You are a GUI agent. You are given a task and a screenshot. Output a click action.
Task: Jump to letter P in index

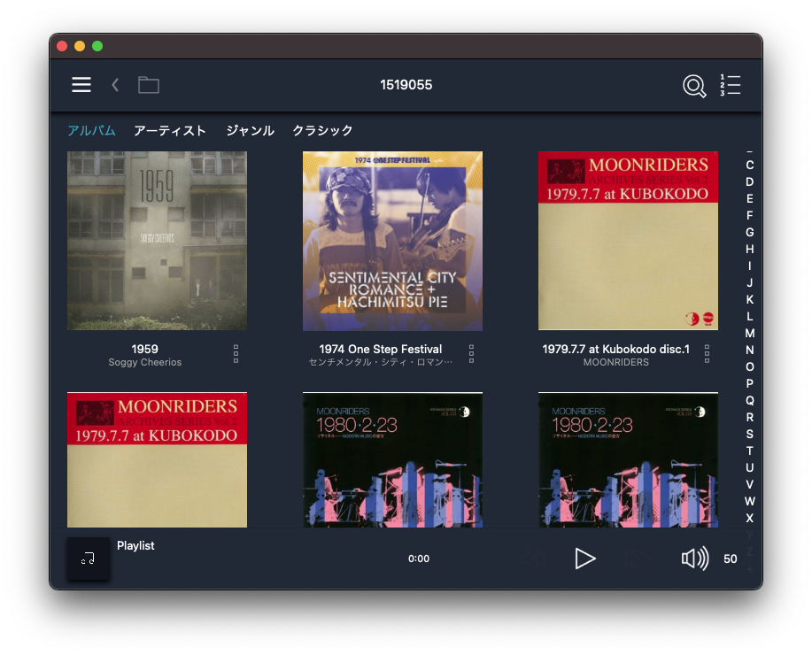(x=749, y=383)
